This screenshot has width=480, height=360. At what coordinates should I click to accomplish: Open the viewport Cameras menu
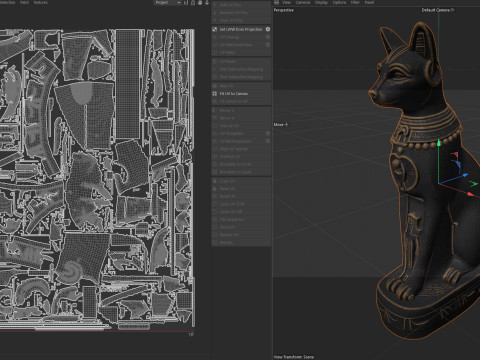click(303, 2)
